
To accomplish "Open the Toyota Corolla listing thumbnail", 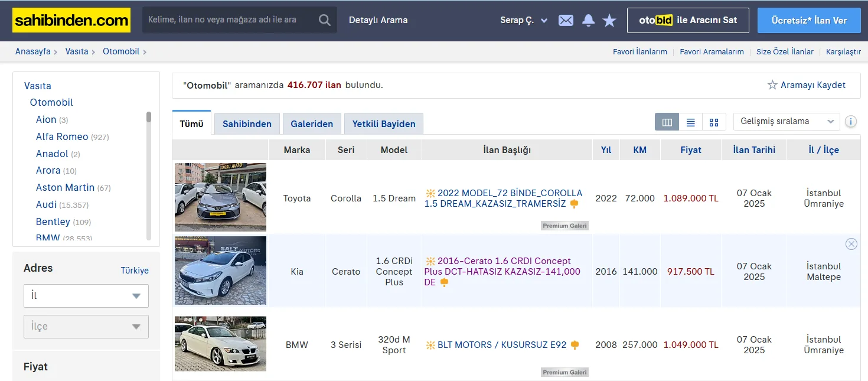I will 220,197.
